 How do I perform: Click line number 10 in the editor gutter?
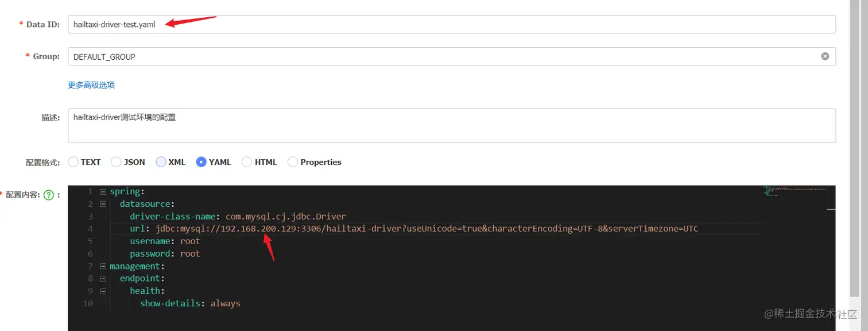coord(88,303)
